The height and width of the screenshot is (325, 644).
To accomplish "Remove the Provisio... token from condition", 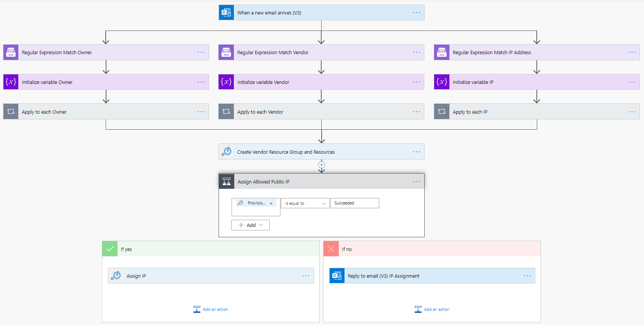I will (x=271, y=203).
